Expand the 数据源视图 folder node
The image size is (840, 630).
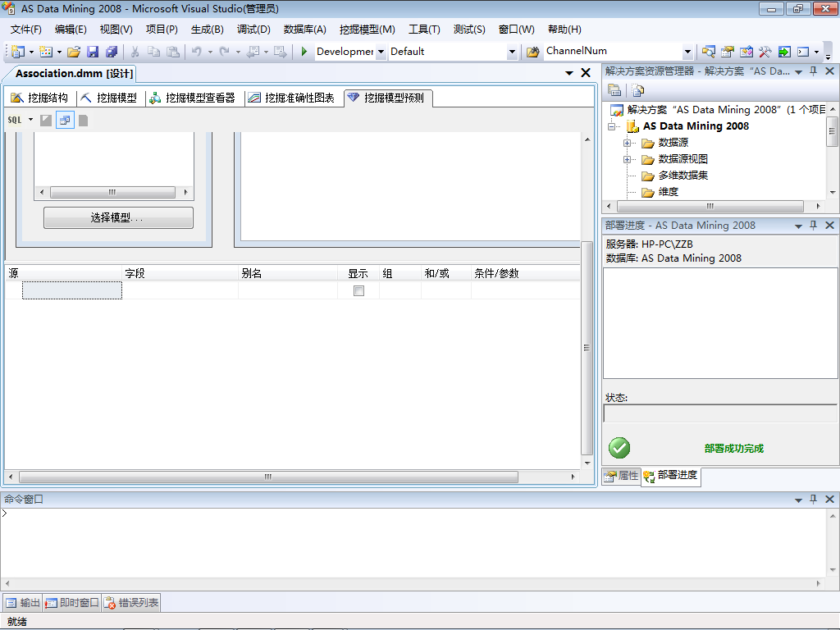pyautogui.click(x=627, y=160)
